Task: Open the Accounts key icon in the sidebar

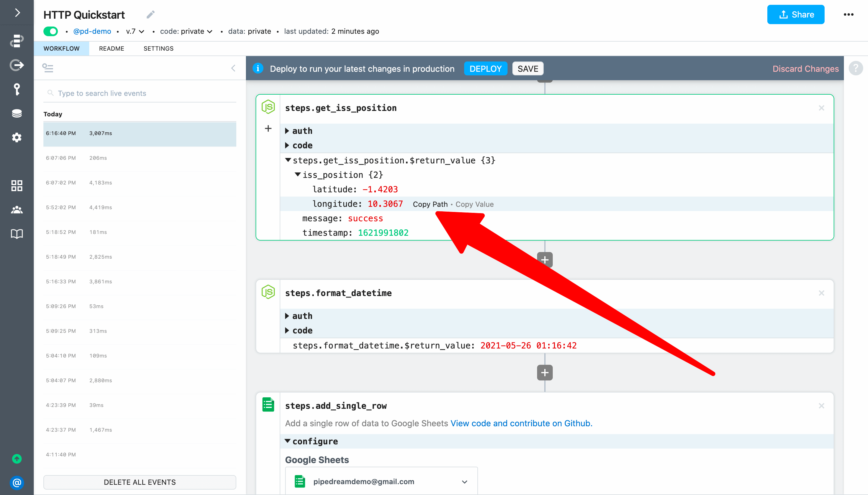Action: tap(17, 90)
